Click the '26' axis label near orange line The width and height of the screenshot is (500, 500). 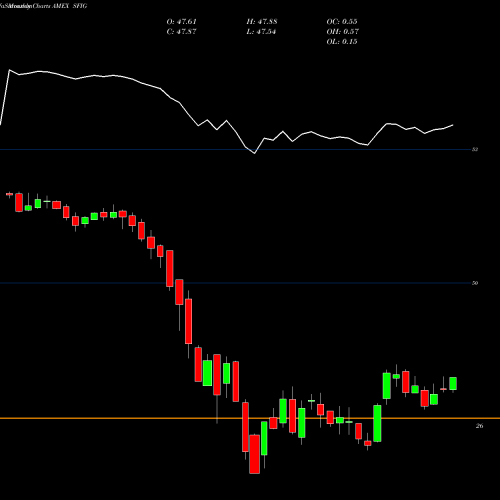click(479, 426)
